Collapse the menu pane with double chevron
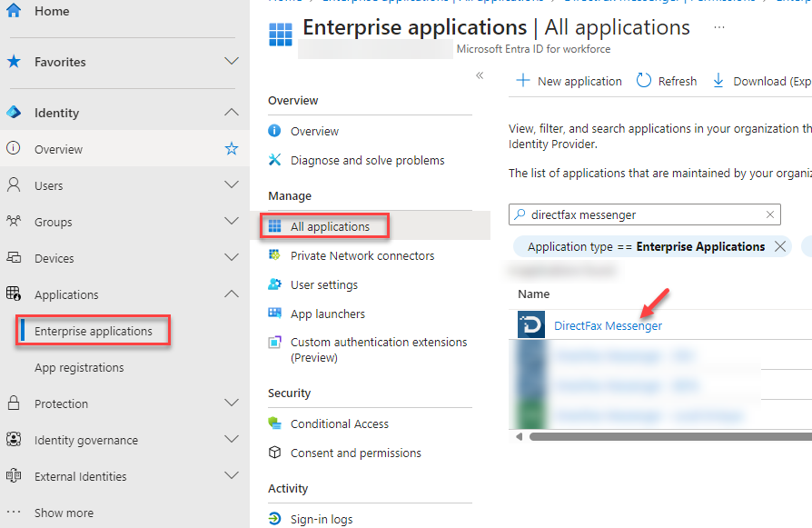The width and height of the screenshot is (812, 528). (x=480, y=75)
